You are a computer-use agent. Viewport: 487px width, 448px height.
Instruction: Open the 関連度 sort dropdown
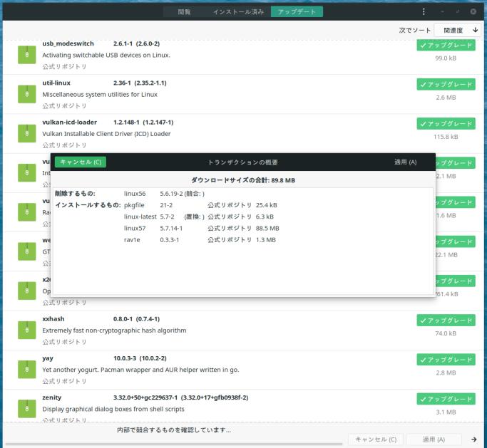point(453,31)
